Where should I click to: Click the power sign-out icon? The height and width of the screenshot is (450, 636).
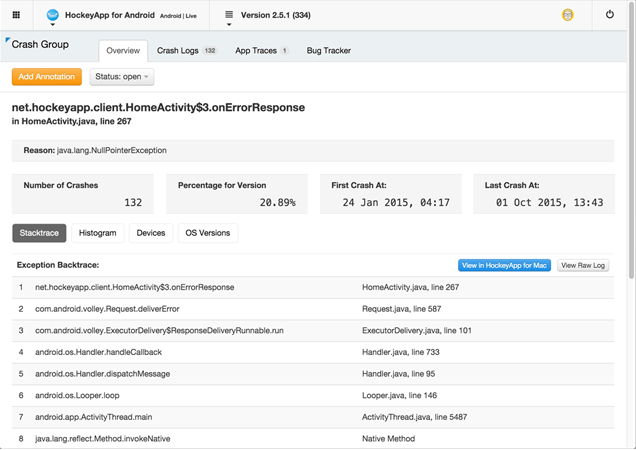[610, 15]
